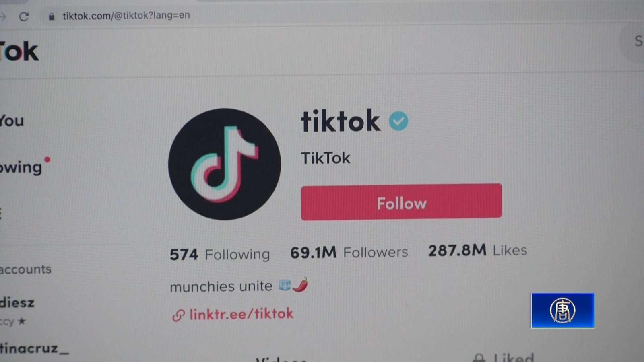Open the suggested account ending in diesz
Screen dimensions: 644x362
pyautogui.click(x=17, y=302)
